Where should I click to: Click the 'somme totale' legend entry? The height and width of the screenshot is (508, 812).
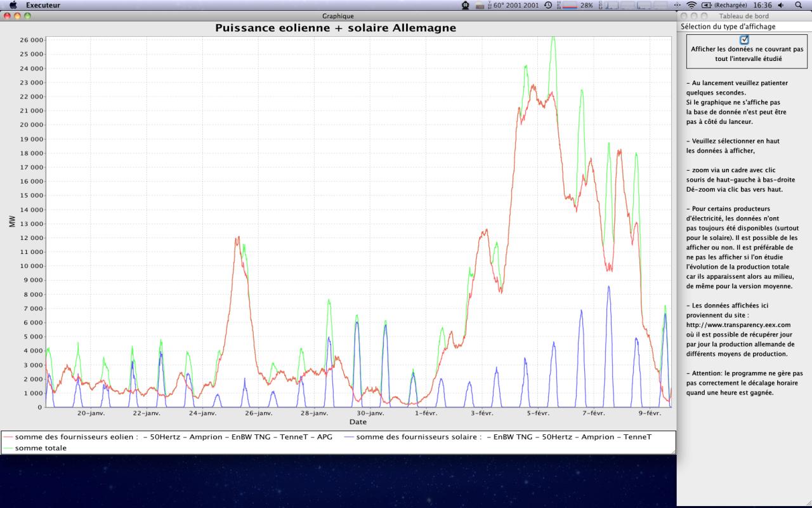[x=35, y=448]
